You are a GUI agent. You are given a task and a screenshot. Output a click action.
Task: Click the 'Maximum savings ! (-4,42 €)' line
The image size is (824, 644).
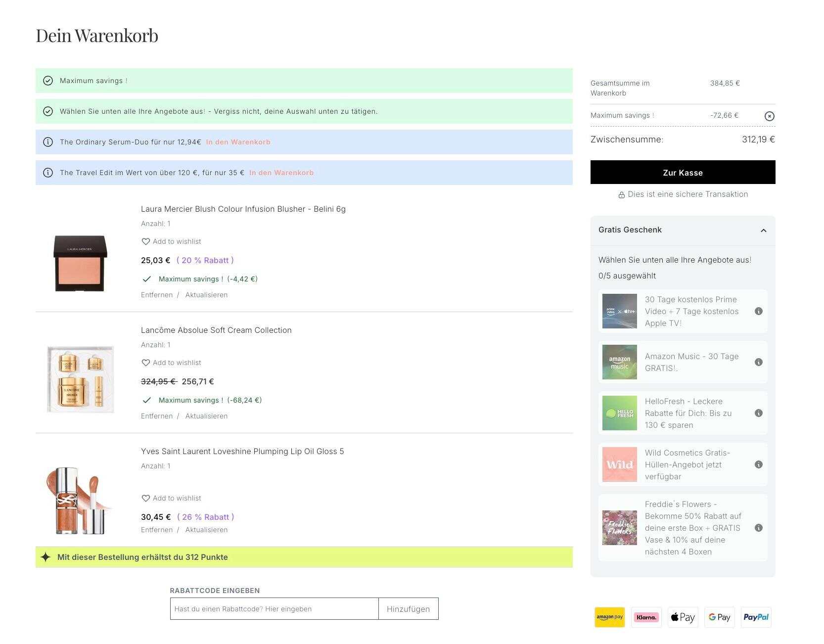pyautogui.click(x=208, y=279)
